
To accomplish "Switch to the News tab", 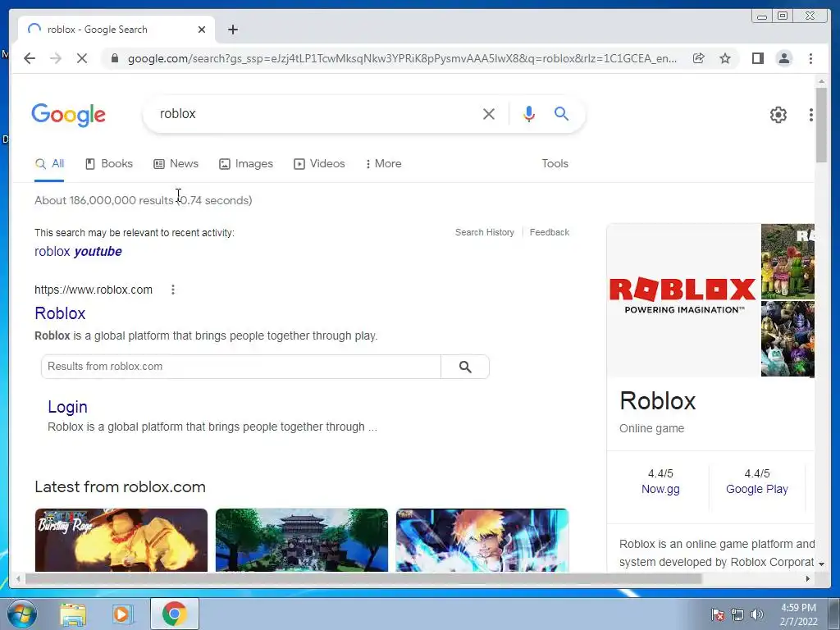I will (176, 164).
